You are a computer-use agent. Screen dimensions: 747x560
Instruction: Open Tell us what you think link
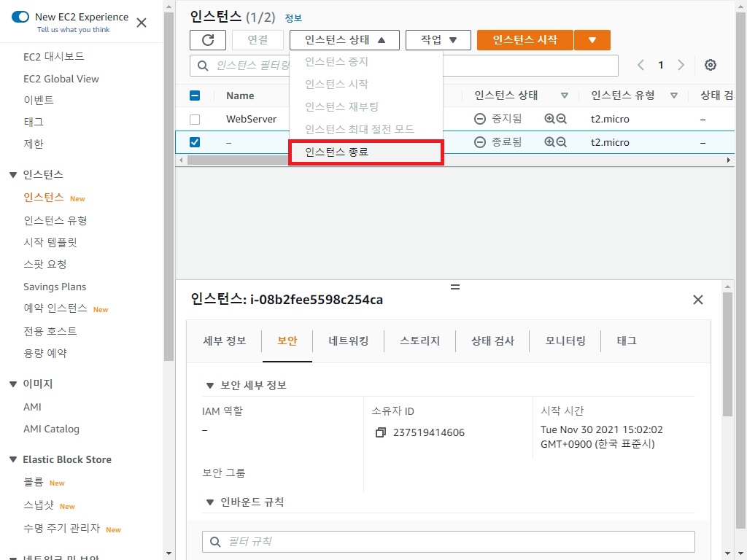(74, 29)
